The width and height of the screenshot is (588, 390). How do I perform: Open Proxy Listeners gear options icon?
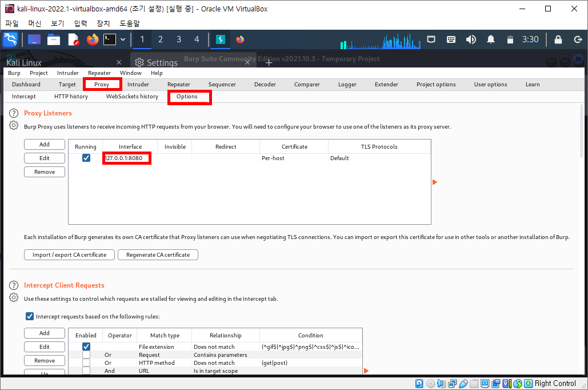click(14, 126)
